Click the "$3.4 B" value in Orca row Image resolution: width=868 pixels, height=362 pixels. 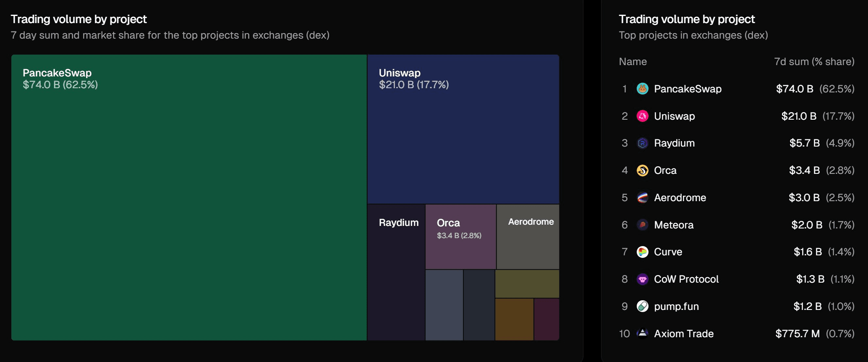click(804, 171)
